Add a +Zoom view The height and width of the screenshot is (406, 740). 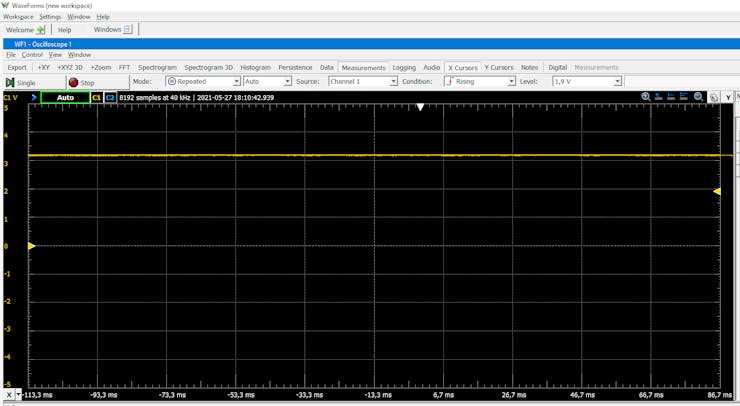(101, 68)
